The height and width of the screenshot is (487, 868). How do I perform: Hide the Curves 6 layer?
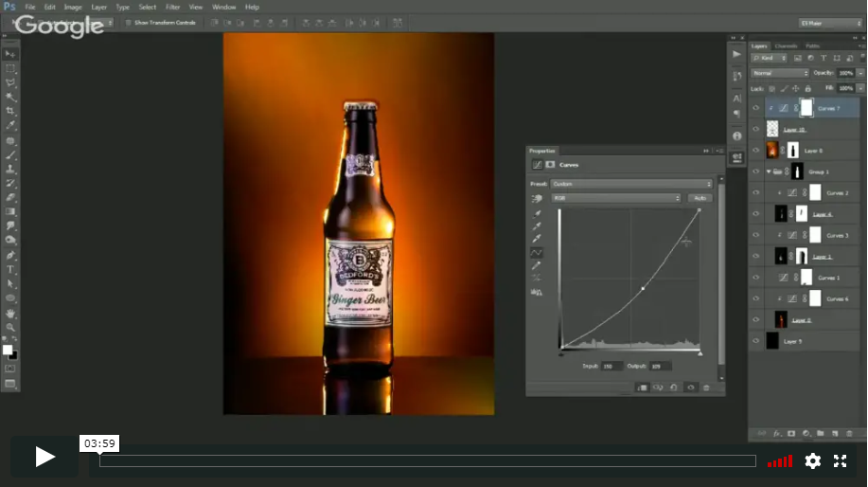pyautogui.click(x=755, y=298)
